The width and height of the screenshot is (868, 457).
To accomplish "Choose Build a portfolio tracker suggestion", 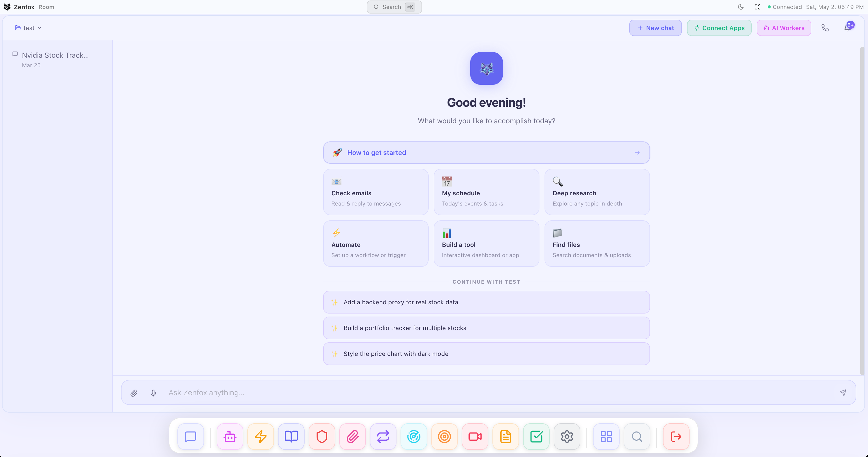I will click(486, 328).
